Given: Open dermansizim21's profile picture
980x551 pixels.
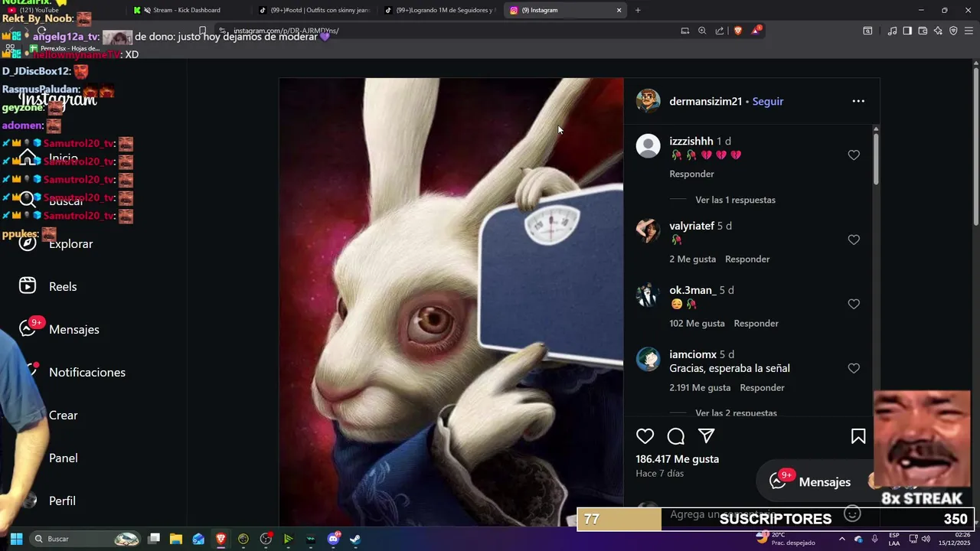Looking at the screenshot, I should click(648, 101).
